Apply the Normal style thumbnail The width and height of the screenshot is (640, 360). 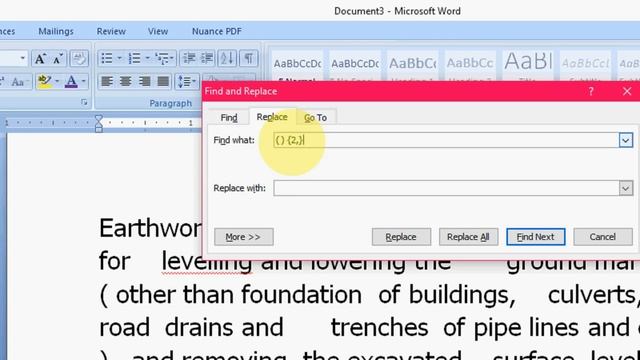tap(297, 67)
